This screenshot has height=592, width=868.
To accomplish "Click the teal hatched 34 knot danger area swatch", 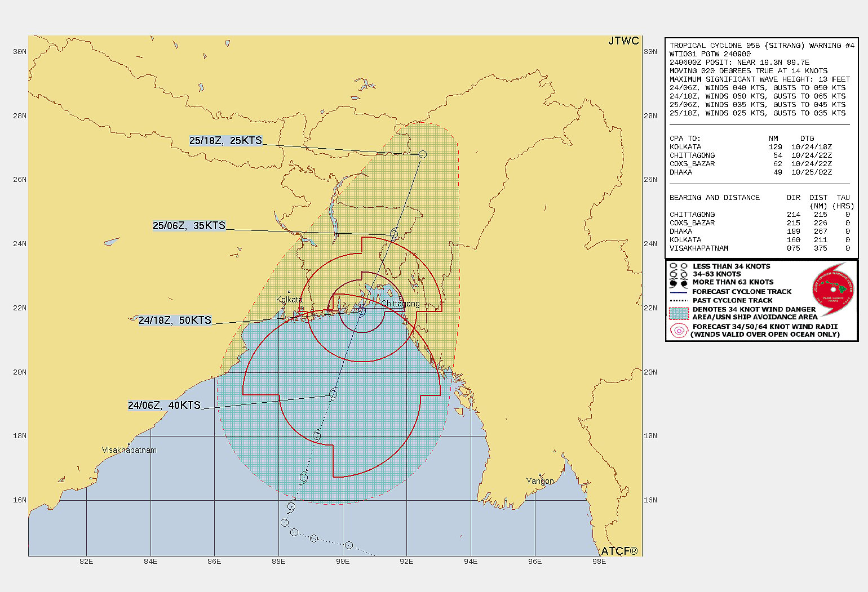I will click(x=679, y=313).
